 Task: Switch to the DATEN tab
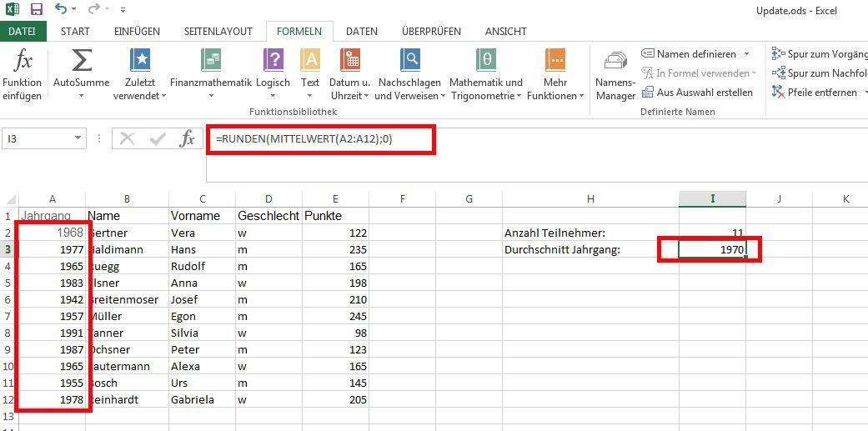(x=362, y=32)
